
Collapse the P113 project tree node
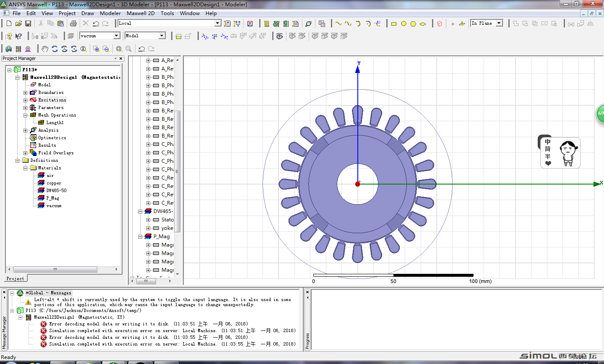[x=9, y=70]
